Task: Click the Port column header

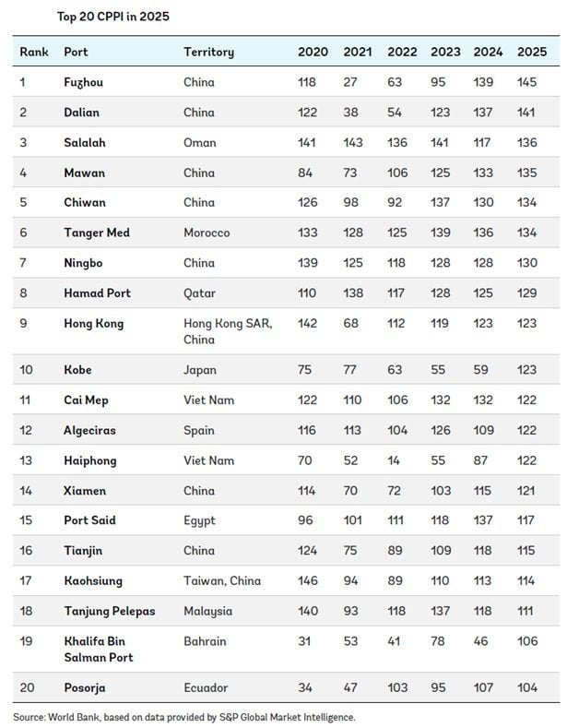Action: (x=76, y=52)
